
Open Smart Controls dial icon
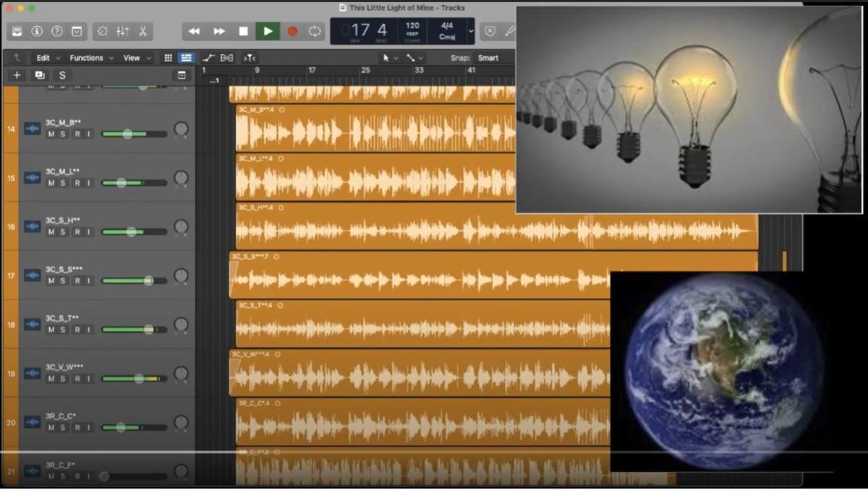102,31
